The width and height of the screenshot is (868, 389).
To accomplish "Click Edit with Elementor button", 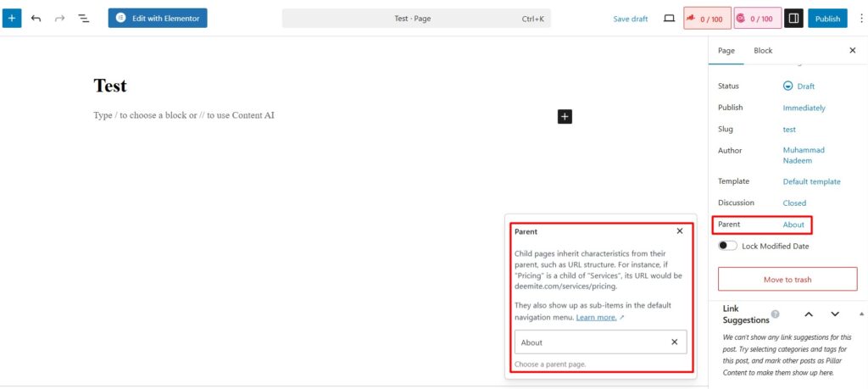I will 158,19.
